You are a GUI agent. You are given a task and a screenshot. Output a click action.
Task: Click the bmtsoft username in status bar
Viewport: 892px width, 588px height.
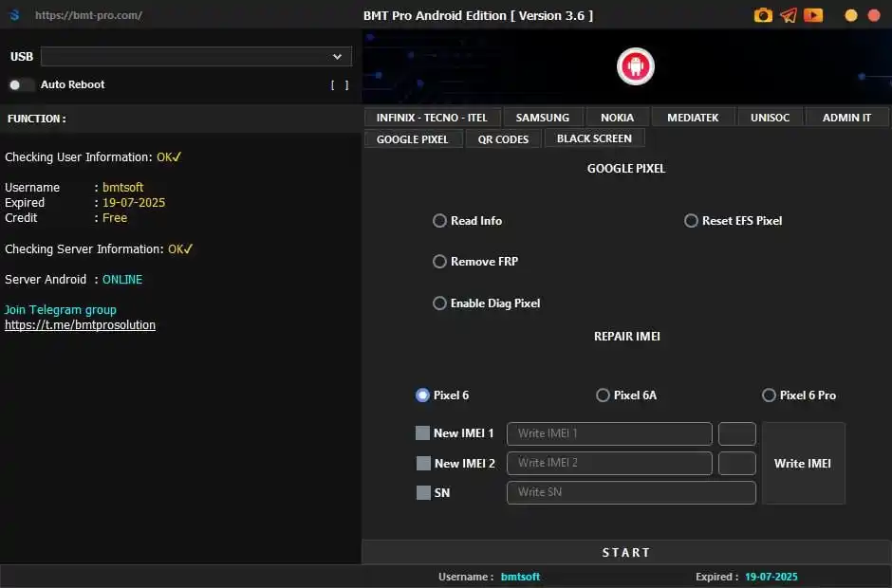tap(520, 577)
